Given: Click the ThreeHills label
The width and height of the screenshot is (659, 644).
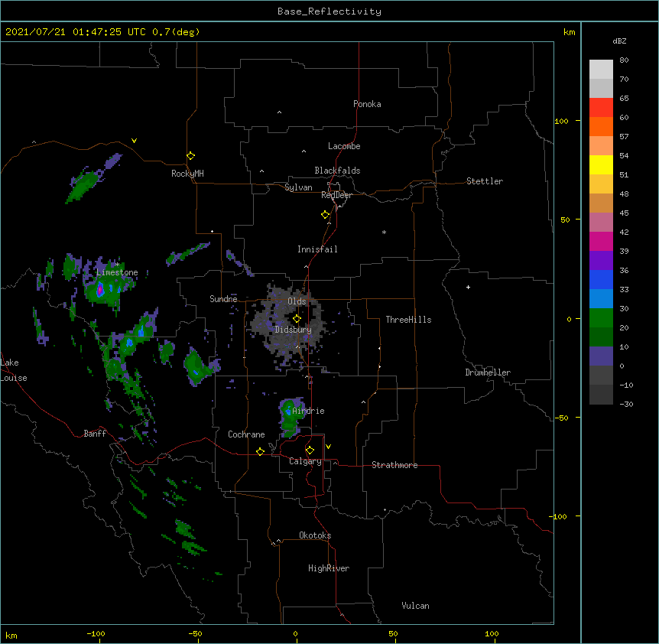Looking at the screenshot, I should (x=408, y=320).
